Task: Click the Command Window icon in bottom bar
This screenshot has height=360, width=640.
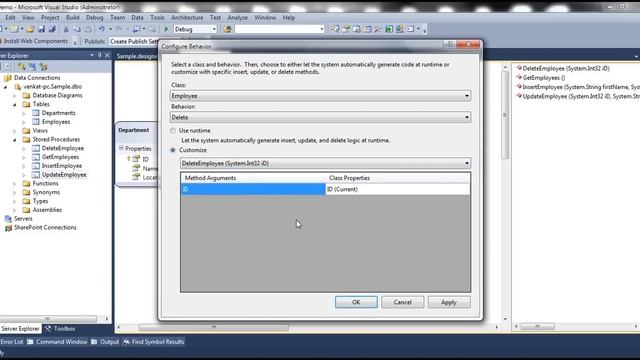Action: (30, 342)
